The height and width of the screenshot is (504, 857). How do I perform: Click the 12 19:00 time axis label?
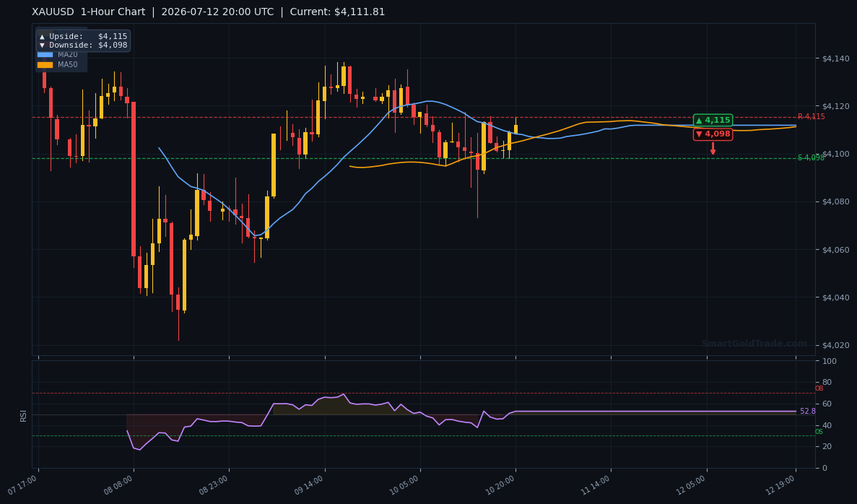click(780, 485)
